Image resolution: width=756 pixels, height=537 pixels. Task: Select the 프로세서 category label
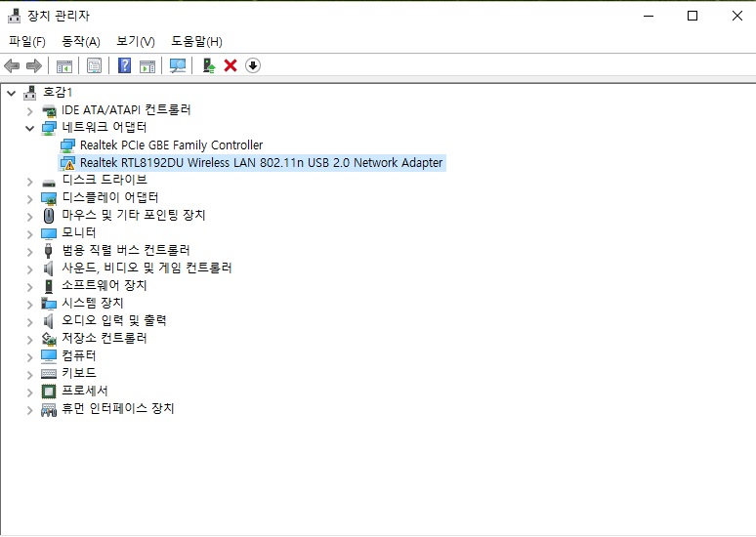[x=85, y=391]
